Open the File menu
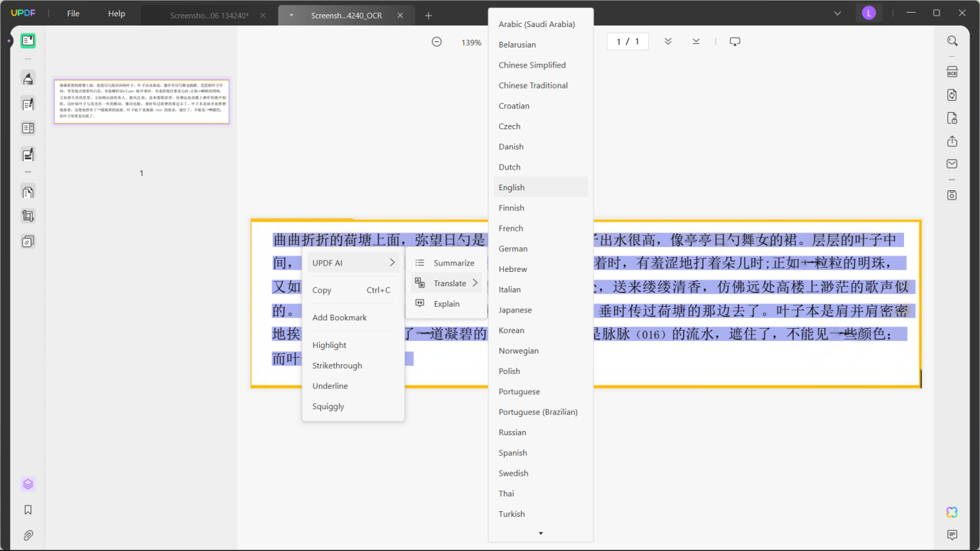This screenshot has height=551, width=980. [x=73, y=13]
